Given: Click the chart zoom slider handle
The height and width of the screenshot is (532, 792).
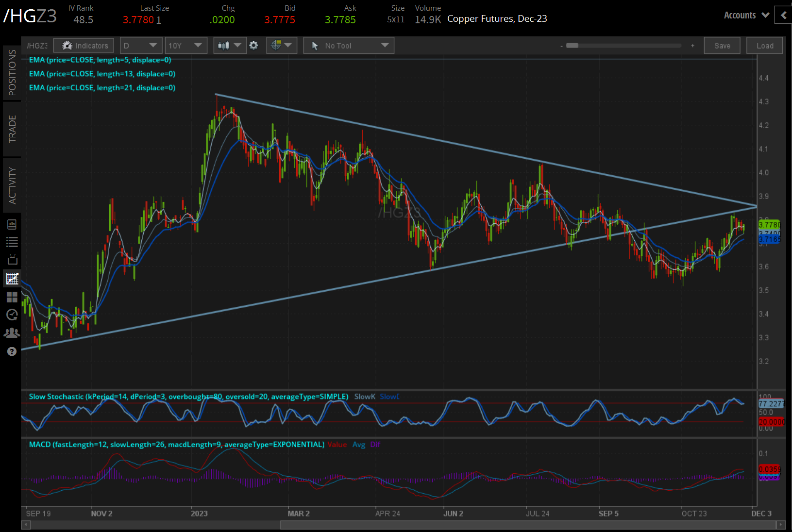Looking at the screenshot, I should click(573, 46).
